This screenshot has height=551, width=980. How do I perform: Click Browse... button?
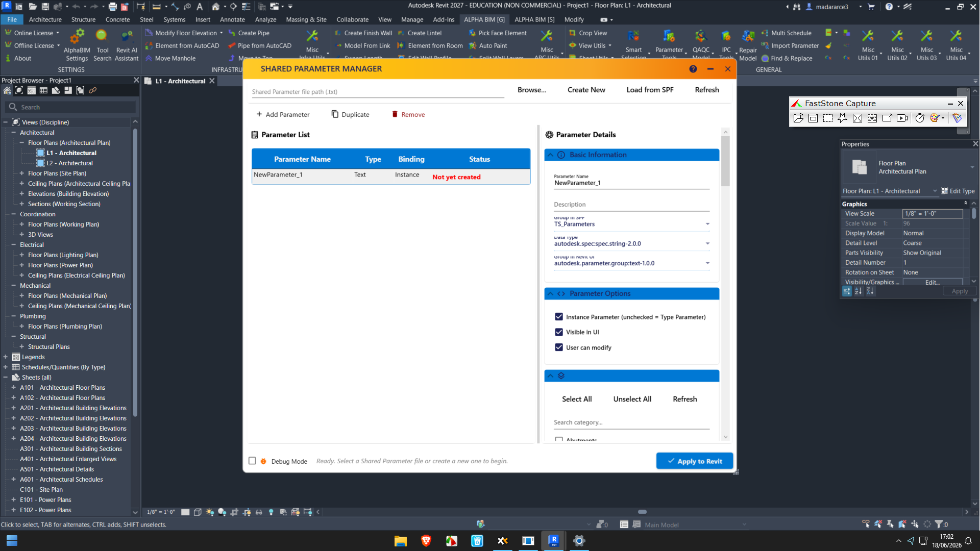tap(531, 90)
